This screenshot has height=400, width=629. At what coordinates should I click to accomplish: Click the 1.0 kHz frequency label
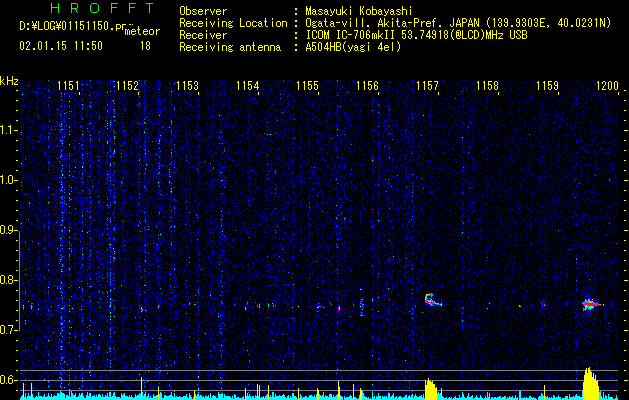pyautogui.click(x=9, y=180)
